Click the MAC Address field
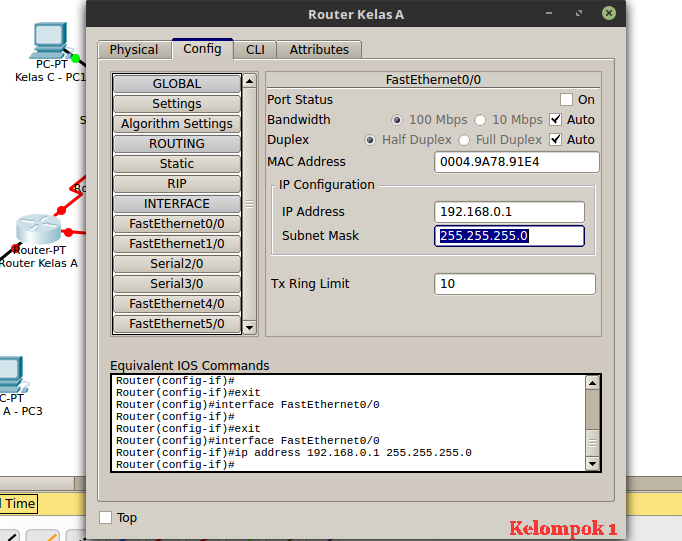682x541 pixels. pyautogui.click(x=517, y=162)
